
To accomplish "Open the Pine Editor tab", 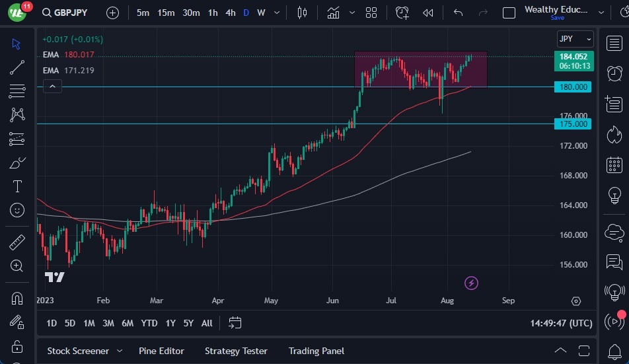I will pyautogui.click(x=161, y=351).
